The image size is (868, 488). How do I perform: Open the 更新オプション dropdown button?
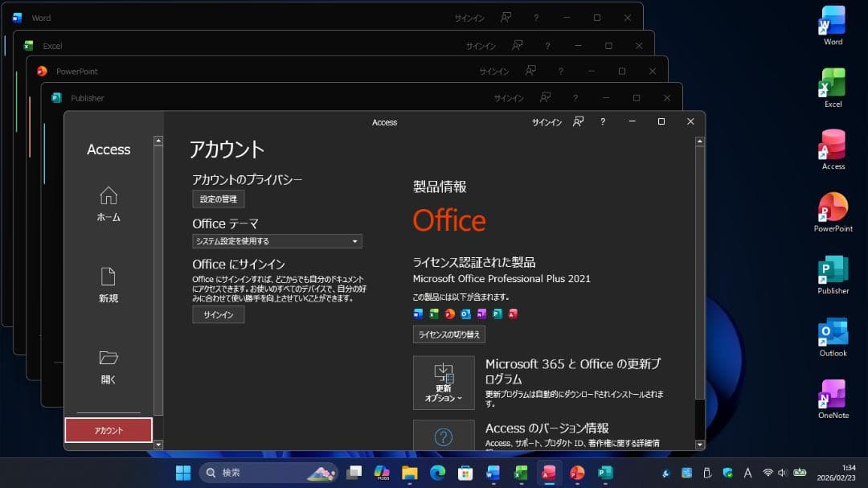[444, 383]
